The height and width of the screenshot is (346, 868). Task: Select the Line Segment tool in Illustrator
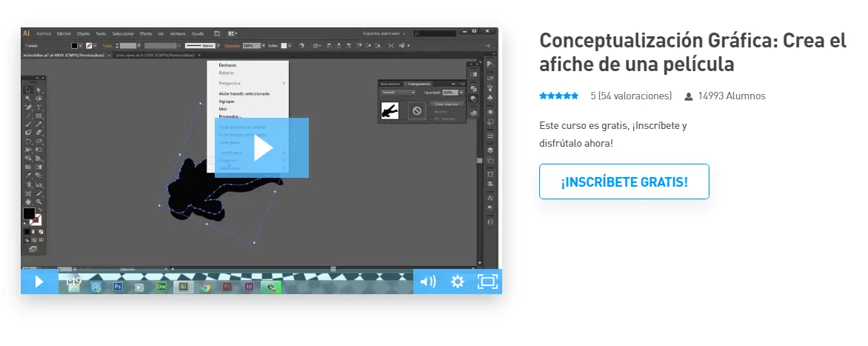point(28,116)
